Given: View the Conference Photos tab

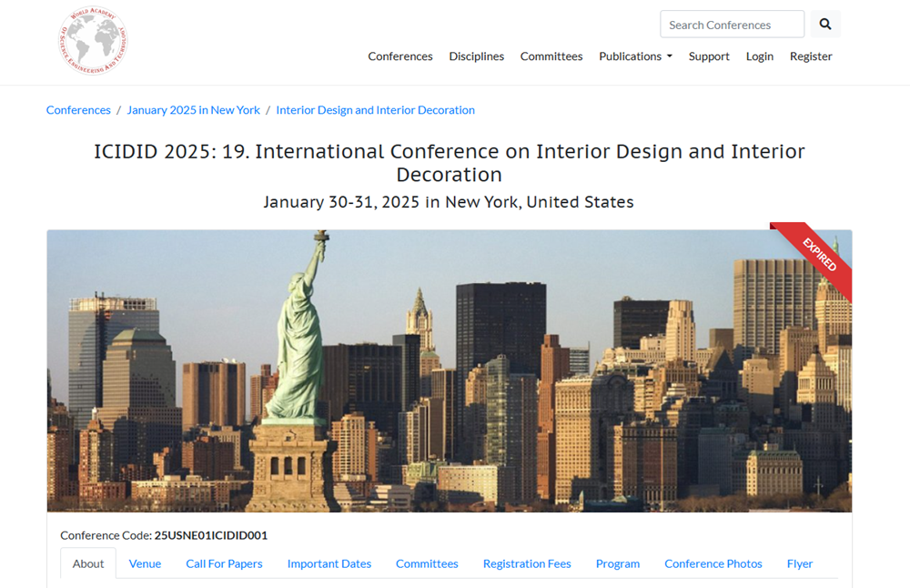Looking at the screenshot, I should (713, 563).
